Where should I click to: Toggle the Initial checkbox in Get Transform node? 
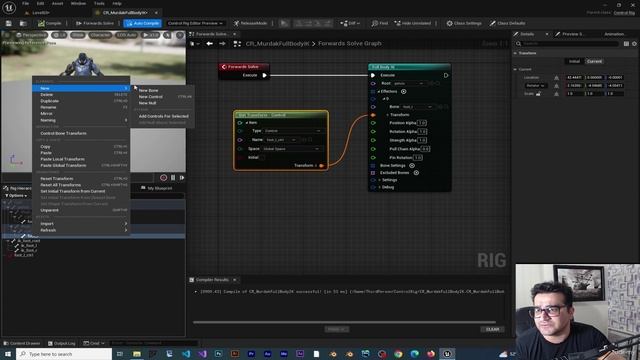pos(262,157)
